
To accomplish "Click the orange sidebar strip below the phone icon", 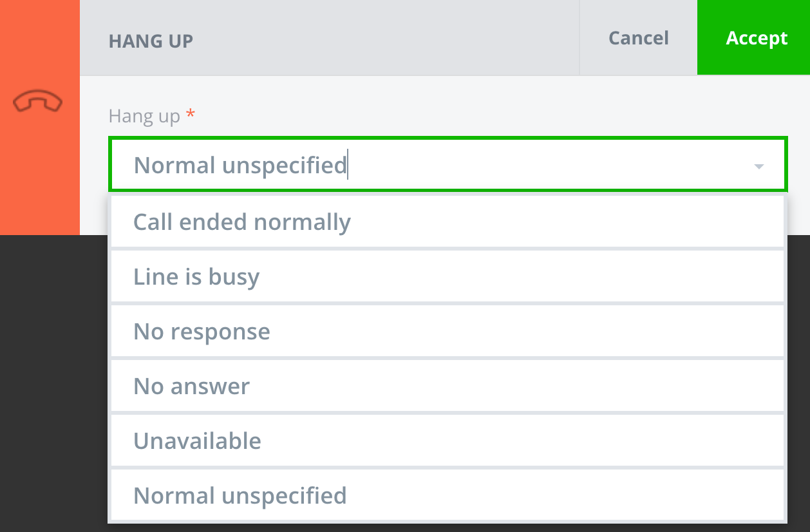I will 39,180.
